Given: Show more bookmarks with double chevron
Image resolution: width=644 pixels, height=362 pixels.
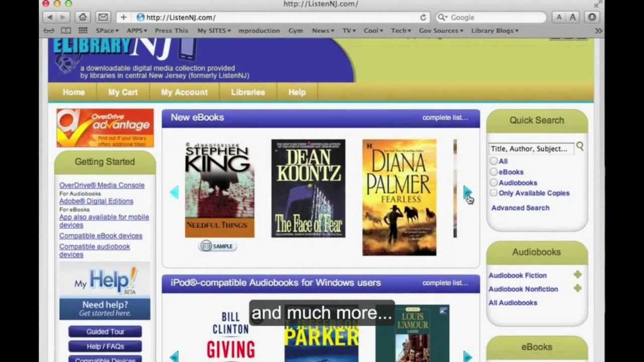Looking at the screenshot, I should (598, 31).
